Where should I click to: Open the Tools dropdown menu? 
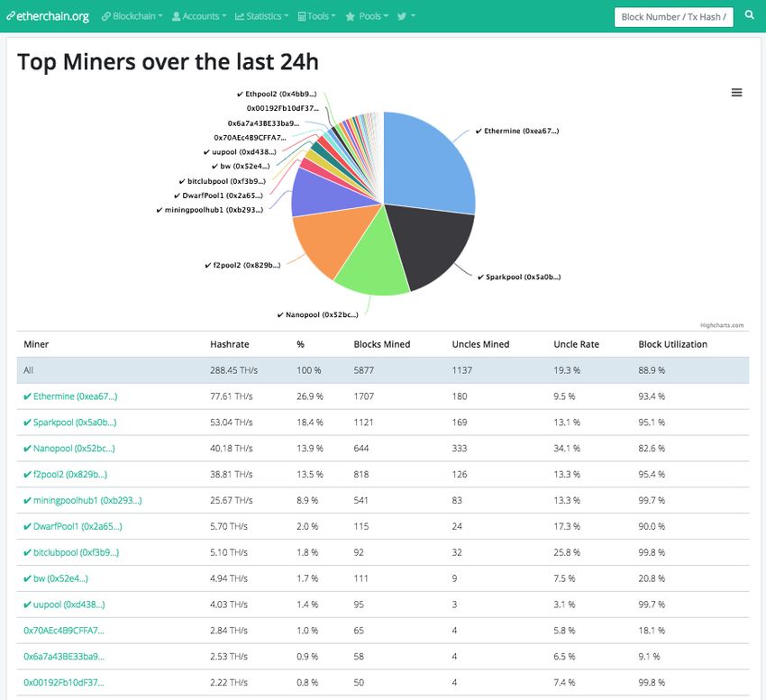point(316,16)
